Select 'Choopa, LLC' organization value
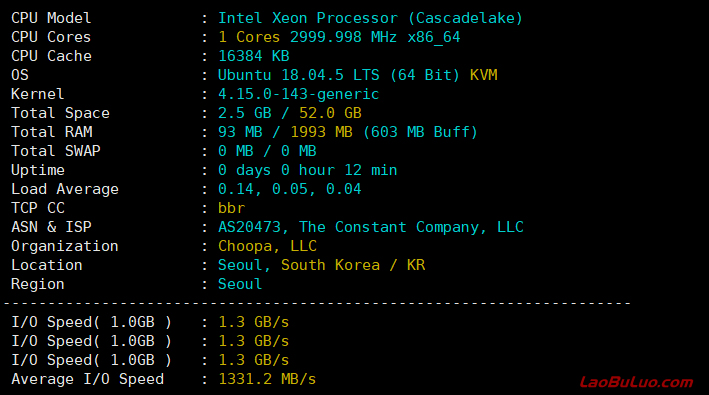 click(x=267, y=246)
